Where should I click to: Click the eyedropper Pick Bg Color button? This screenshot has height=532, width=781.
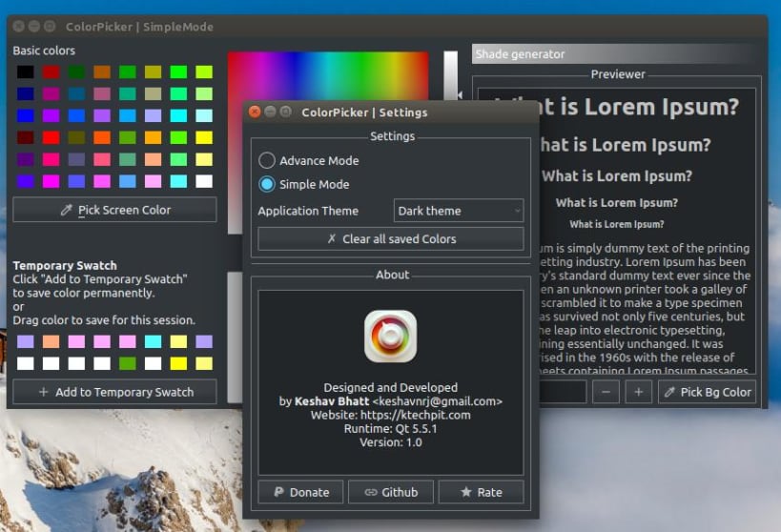[708, 392]
